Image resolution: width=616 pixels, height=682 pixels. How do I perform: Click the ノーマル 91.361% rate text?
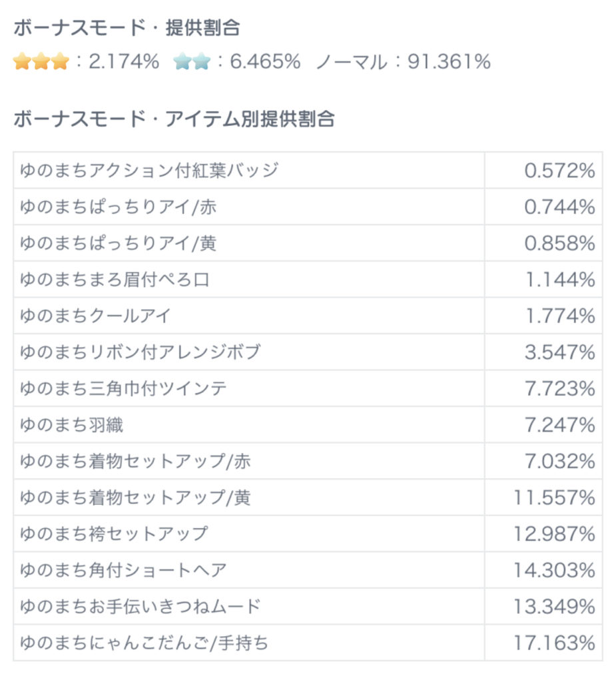coord(403,62)
